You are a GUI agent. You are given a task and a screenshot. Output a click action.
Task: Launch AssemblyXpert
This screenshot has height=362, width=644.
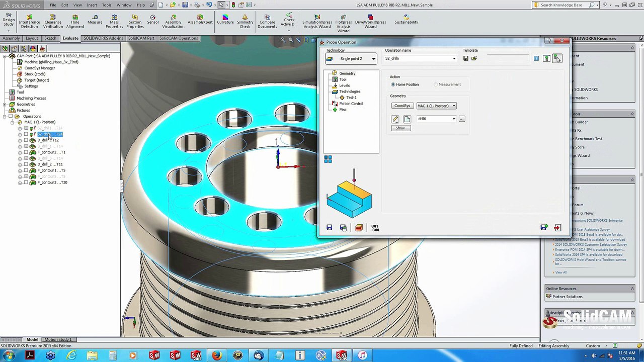pos(200,19)
